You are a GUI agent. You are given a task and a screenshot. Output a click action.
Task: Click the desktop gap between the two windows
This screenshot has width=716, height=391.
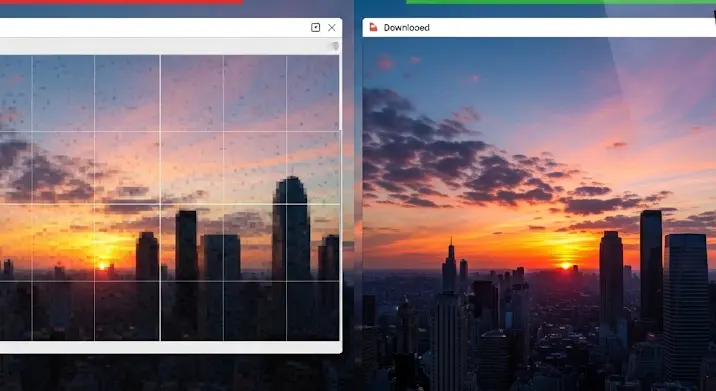tap(352, 206)
